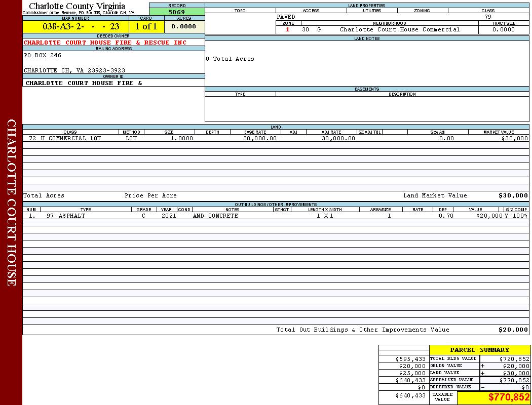Click the Total Out Buildings value amount
Viewport: 532px width, 405px height.
(x=513, y=330)
